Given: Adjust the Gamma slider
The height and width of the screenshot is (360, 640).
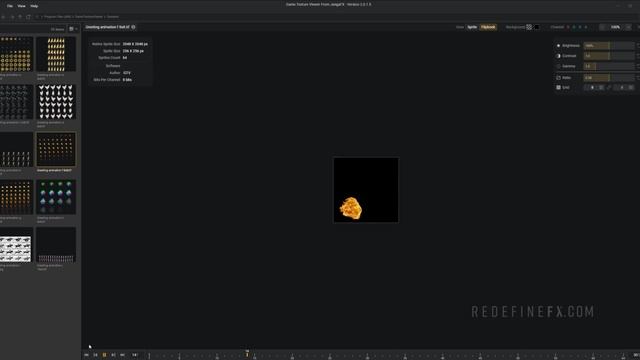Looking at the screenshot, I should coord(609,66).
